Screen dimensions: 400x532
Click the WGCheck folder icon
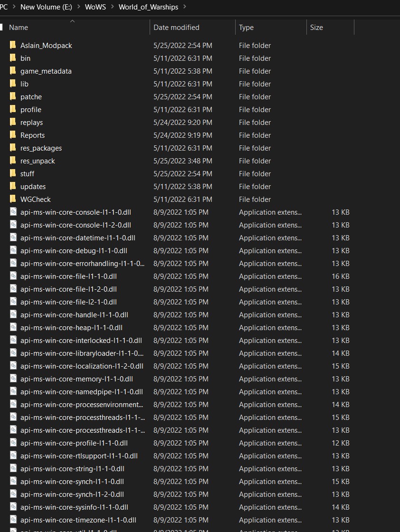pos(13,199)
